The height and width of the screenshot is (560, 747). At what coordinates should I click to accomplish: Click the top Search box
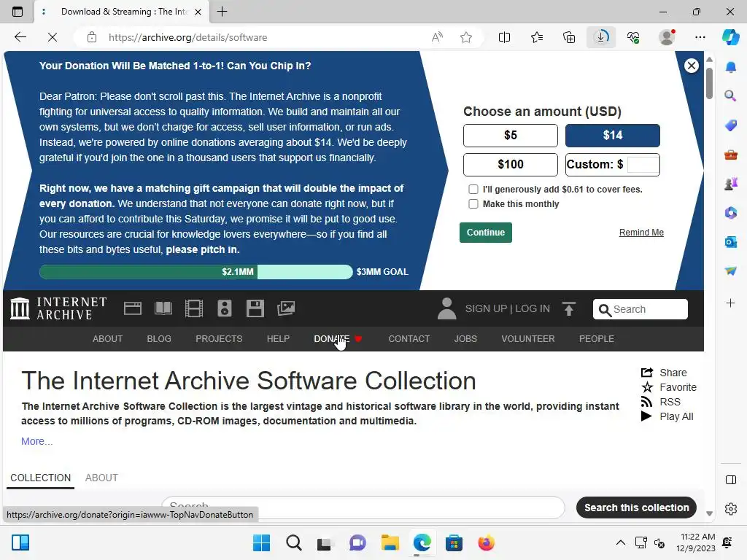pyautogui.click(x=640, y=309)
